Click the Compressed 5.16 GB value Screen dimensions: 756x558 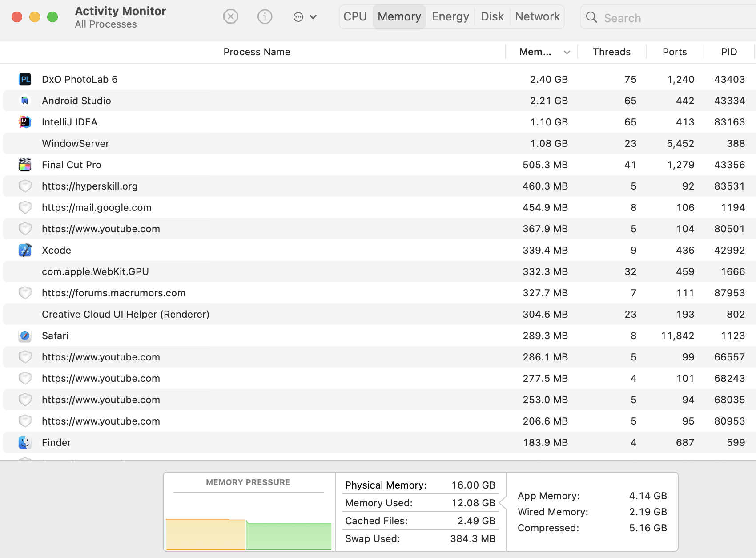tap(648, 528)
